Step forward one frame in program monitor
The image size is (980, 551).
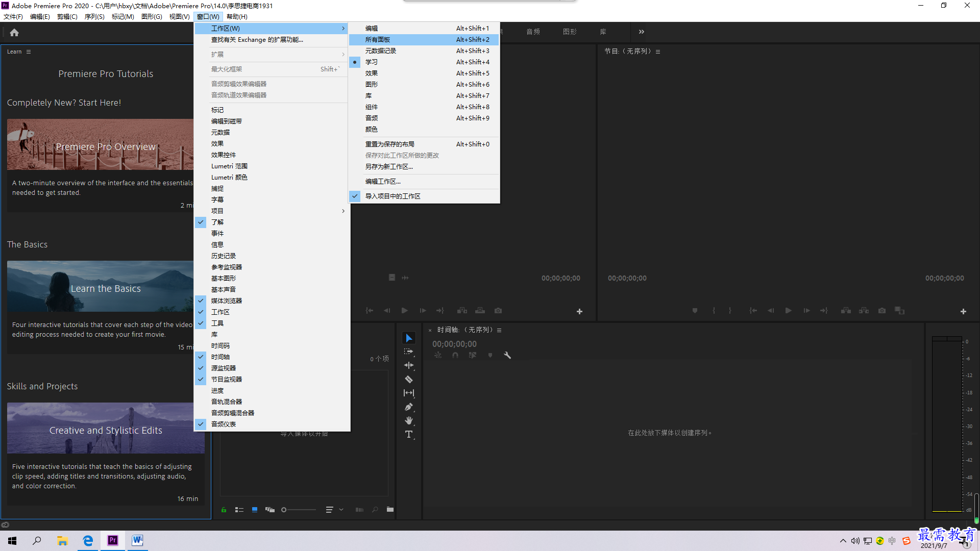click(x=806, y=311)
